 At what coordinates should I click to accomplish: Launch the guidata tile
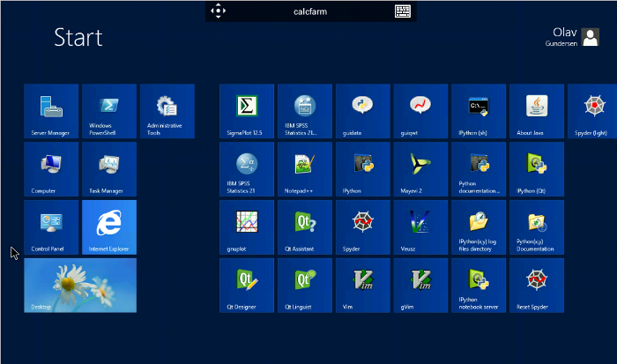[363, 111]
